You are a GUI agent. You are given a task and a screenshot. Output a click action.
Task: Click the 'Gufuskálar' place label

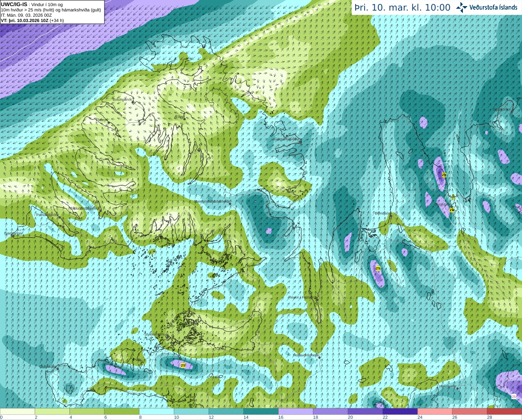pos(48,367)
